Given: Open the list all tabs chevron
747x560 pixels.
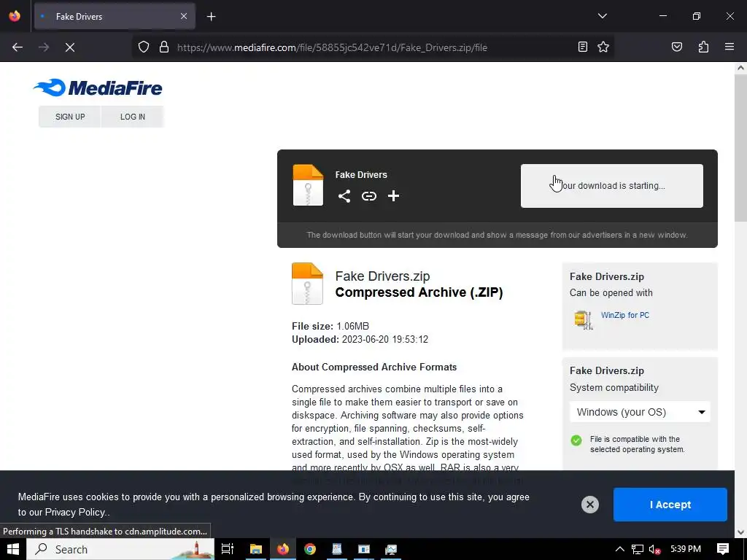Looking at the screenshot, I should click(x=602, y=16).
